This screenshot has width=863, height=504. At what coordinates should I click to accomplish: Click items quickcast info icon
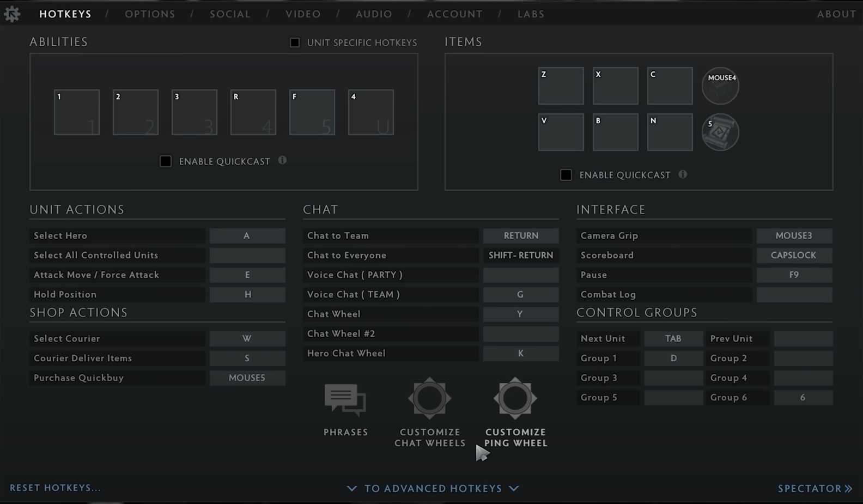(683, 174)
